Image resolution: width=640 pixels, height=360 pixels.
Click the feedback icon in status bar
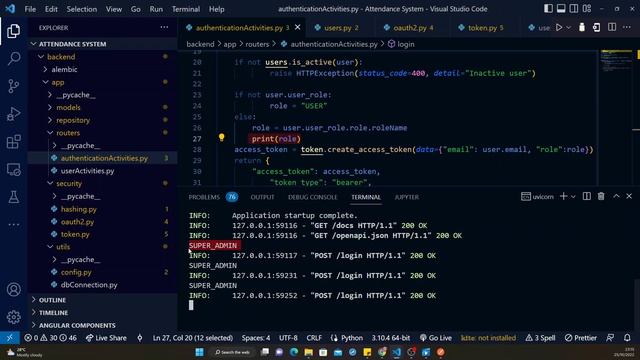tap(610, 338)
